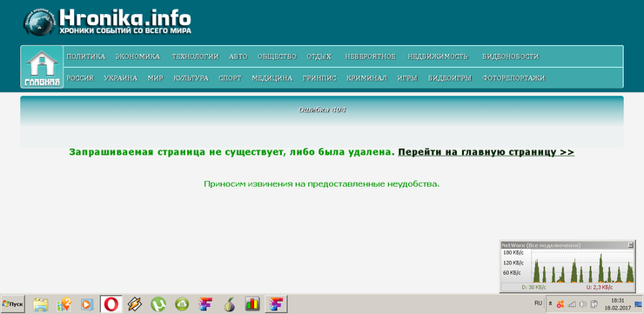Open the Отдых section
Viewport: 644px width, 314px height.
pyautogui.click(x=319, y=57)
